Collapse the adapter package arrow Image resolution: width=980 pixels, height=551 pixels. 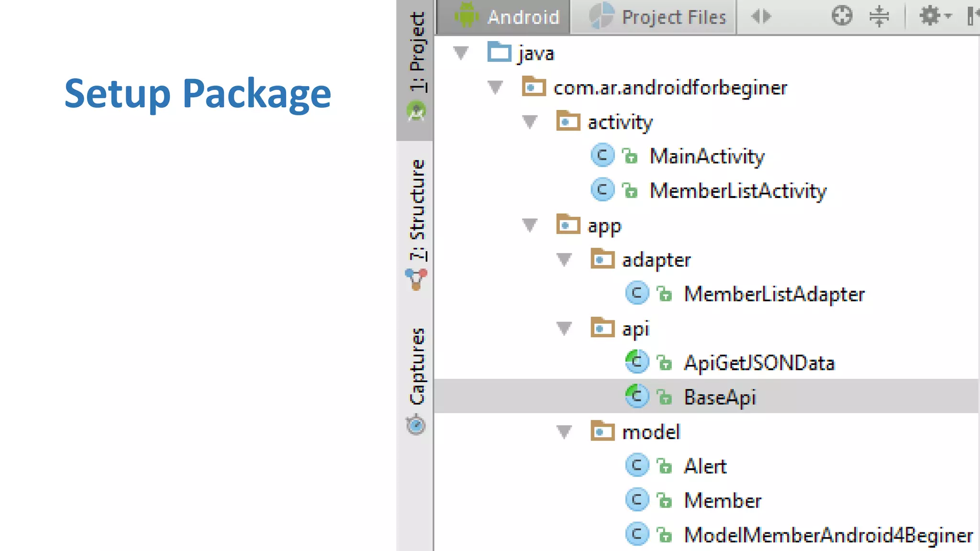coord(564,259)
